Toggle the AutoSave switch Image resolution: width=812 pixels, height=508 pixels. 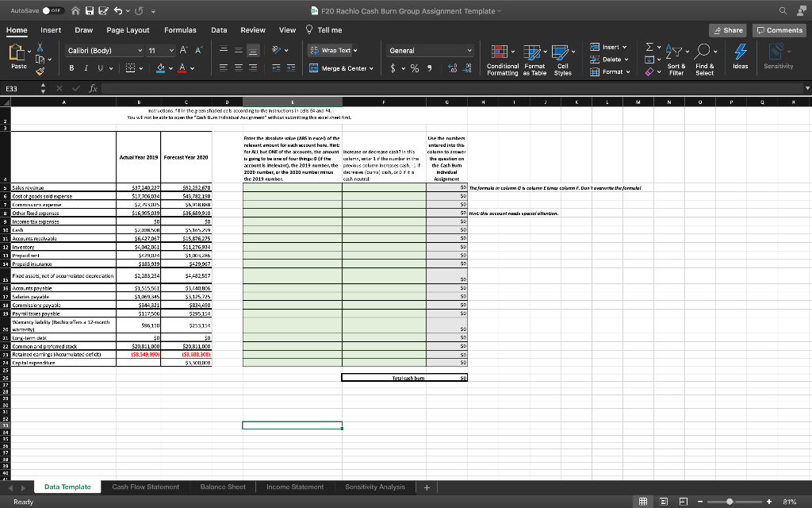point(53,10)
